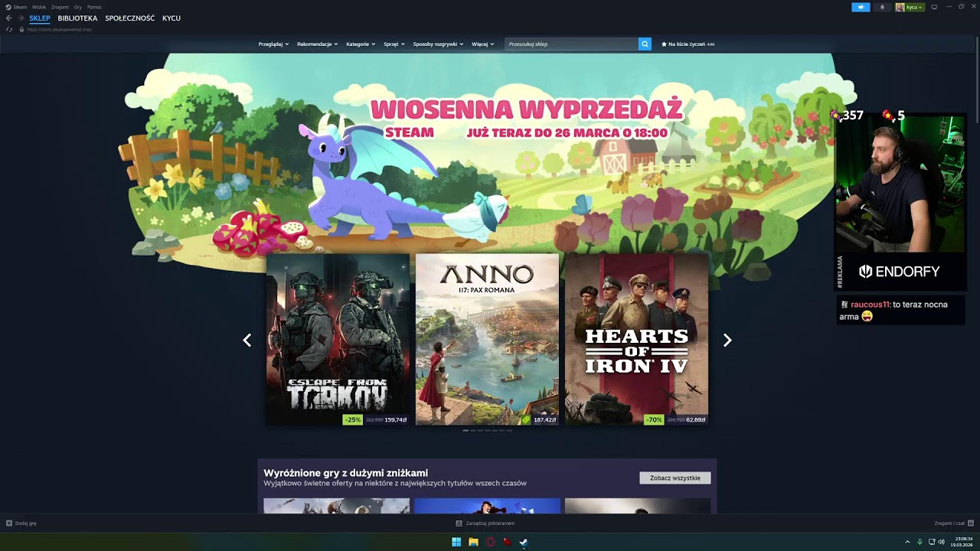Switch to Big Picture mode icon

934,7
